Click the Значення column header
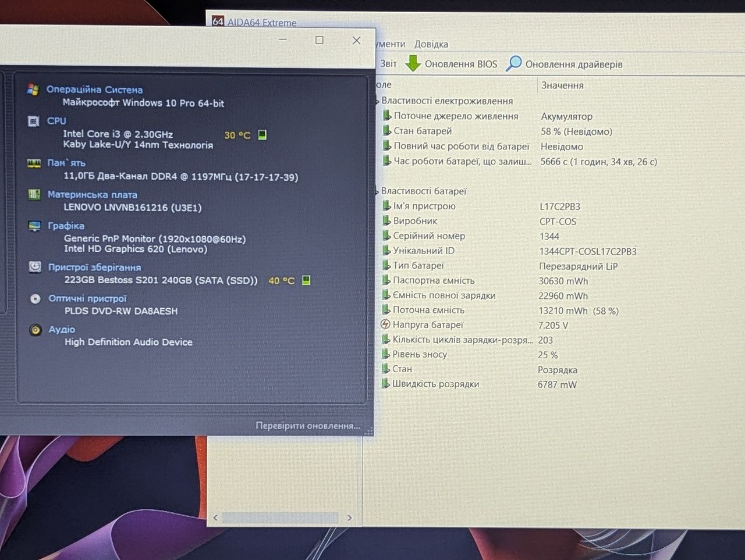The image size is (745, 560). pos(562,85)
